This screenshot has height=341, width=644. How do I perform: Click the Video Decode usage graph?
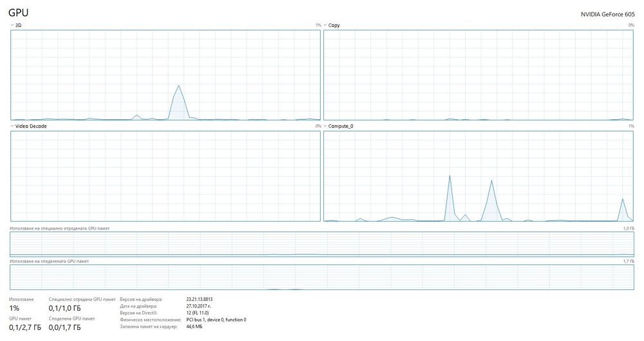click(166, 176)
